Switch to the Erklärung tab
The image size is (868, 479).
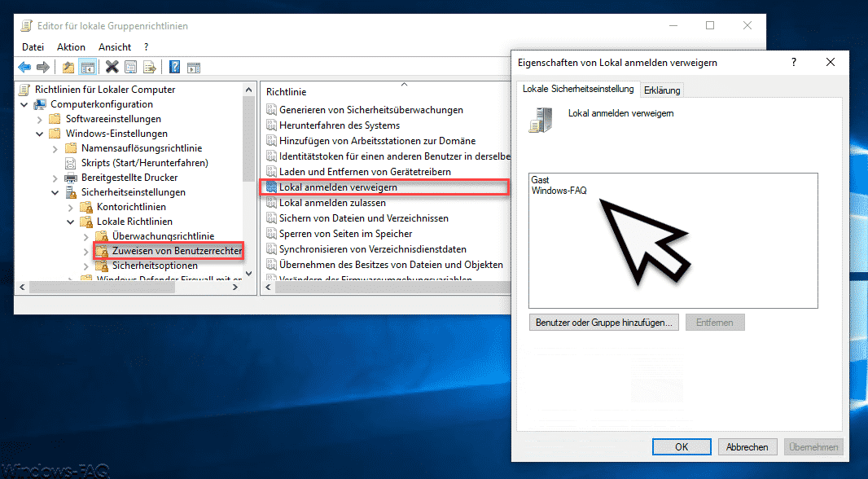(662, 90)
